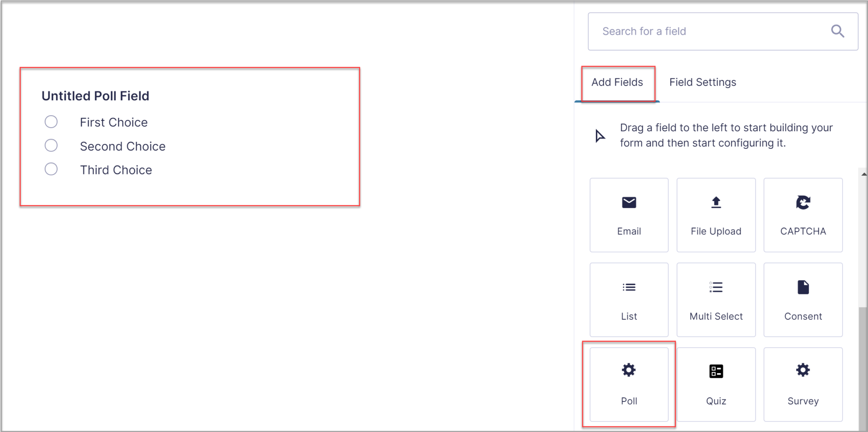Select the Untitled Poll Field title
Screen dimensions: 868x432
(95, 96)
